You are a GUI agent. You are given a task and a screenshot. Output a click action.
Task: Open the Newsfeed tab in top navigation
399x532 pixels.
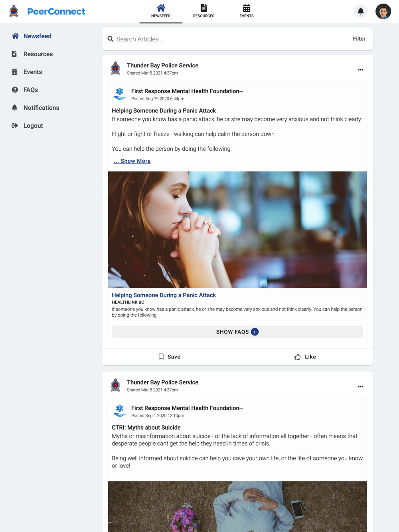click(x=161, y=11)
